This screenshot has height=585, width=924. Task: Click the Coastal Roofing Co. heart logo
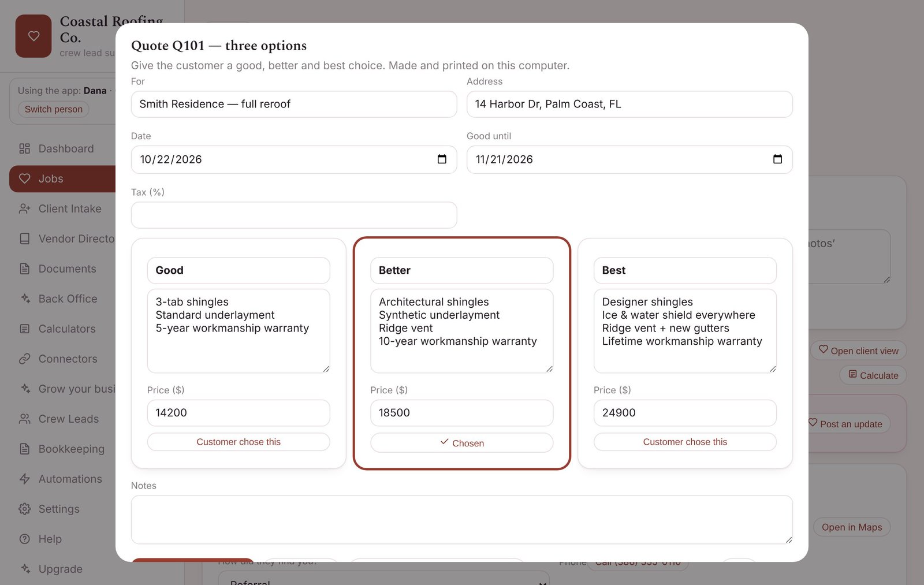click(x=33, y=36)
